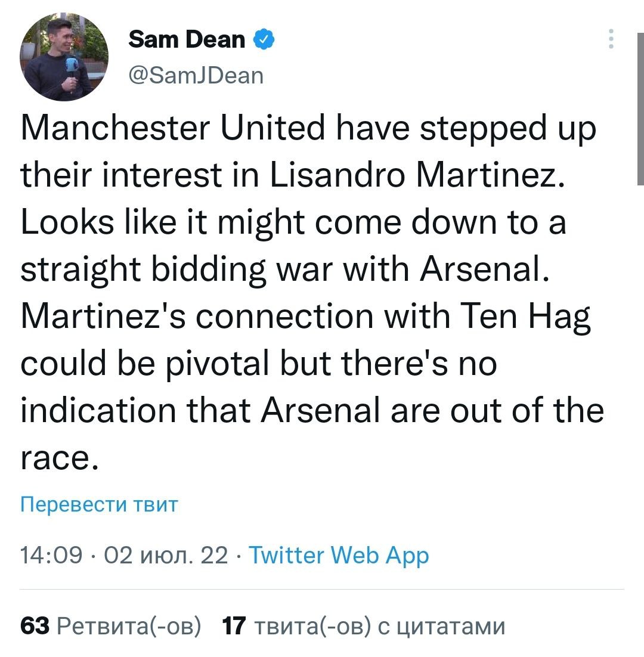Click the Перевести твит translate link

pyautogui.click(x=99, y=504)
